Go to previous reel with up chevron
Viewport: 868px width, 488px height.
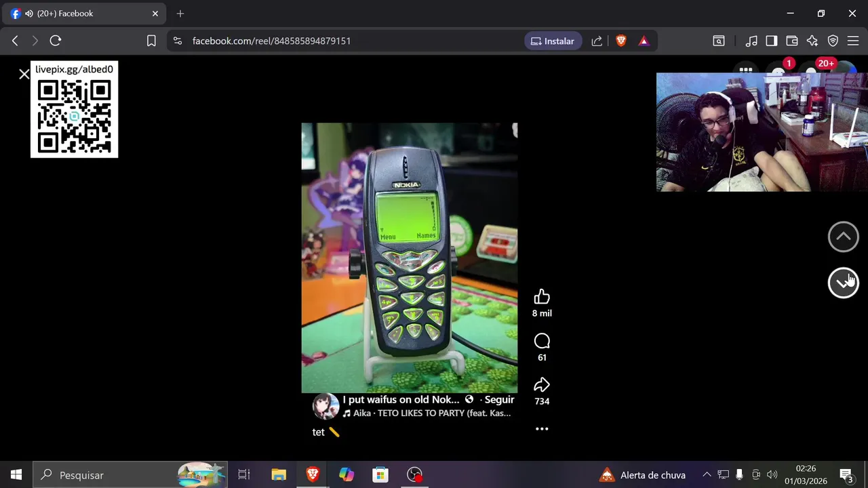click(x=844, y=237)
